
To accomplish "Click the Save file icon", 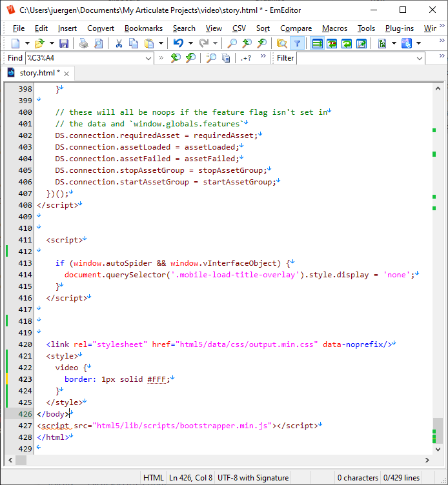I will pyautogui.click(x=64, y=43).
